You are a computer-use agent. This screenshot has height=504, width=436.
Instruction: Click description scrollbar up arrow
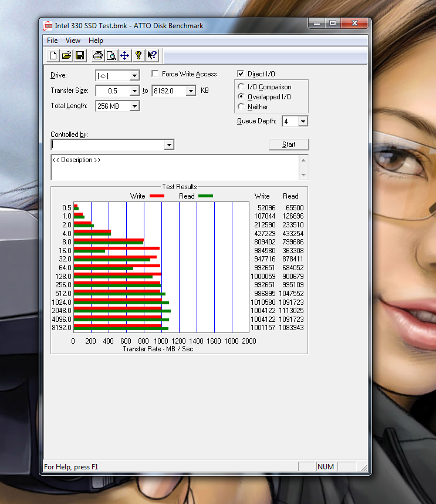click(x=303, y=160)
